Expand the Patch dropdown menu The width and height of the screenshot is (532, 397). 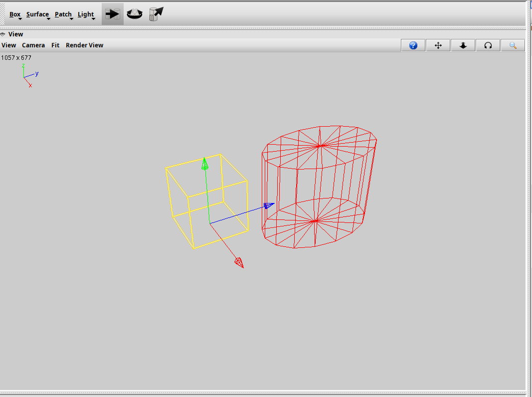tap(63, 14)
